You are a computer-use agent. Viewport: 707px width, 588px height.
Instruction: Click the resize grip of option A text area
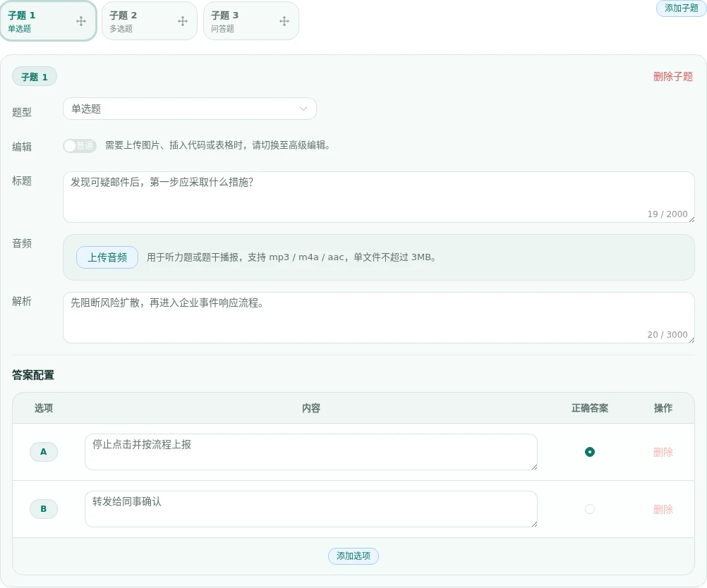coord(534,467)
